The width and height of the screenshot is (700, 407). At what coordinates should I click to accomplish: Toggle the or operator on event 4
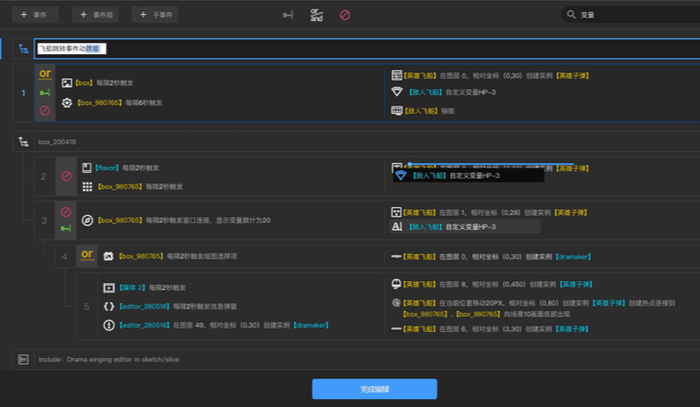[87, 254]
